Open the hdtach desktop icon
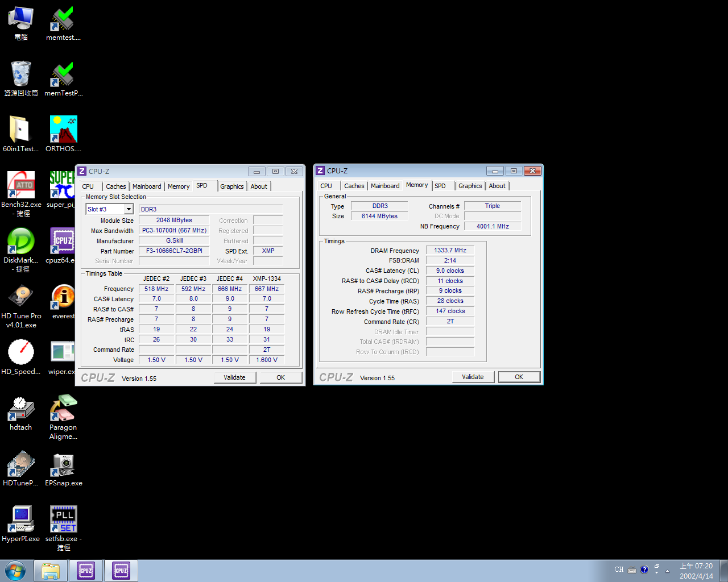 pyautogui.click(x=21, y=413)
